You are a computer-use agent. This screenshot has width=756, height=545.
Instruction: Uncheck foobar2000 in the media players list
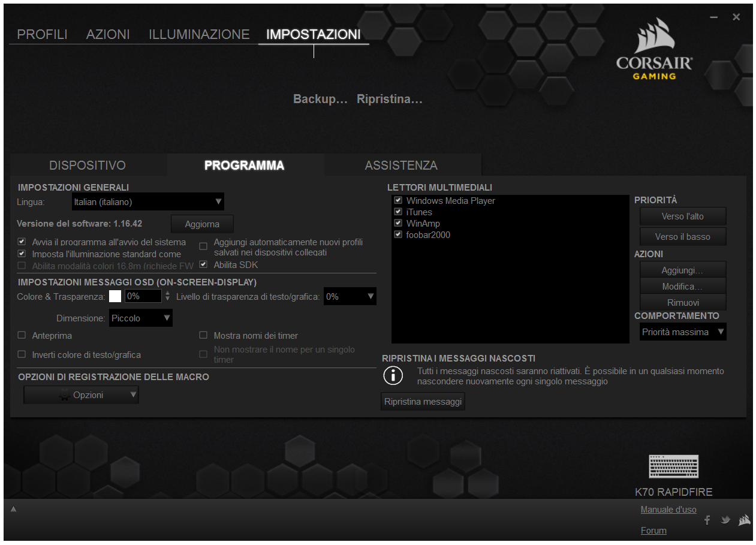pyautogui.click(x=398, y=234)
